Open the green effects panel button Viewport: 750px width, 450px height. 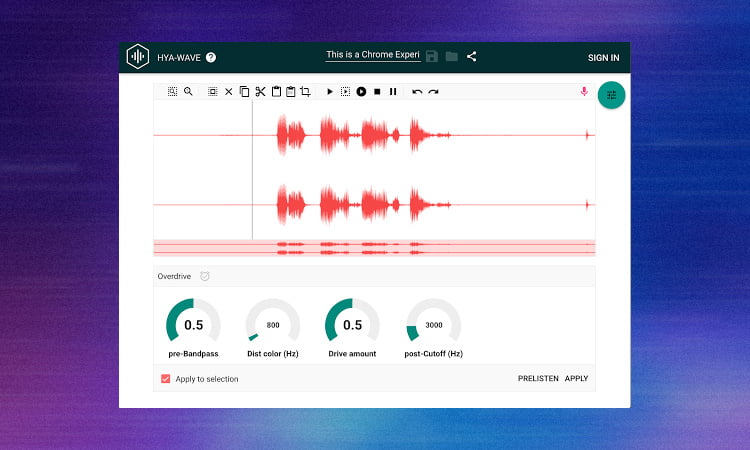click(611, 95)
